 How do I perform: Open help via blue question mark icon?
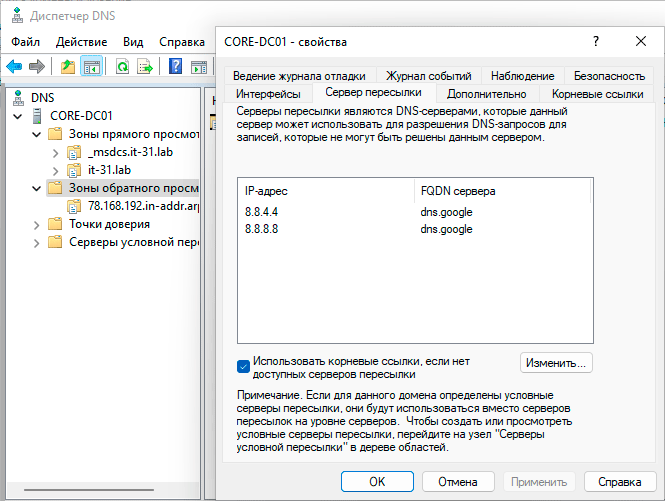175,66
